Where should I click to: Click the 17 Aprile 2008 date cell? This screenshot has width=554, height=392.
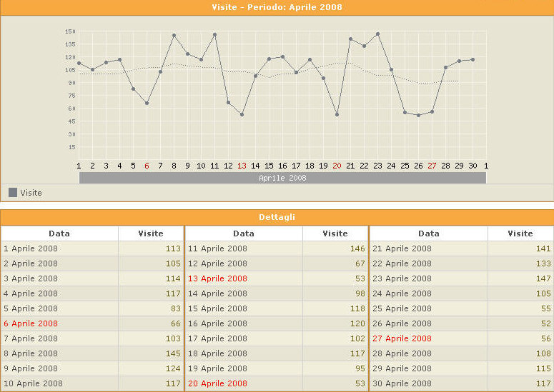click(244, 338)
